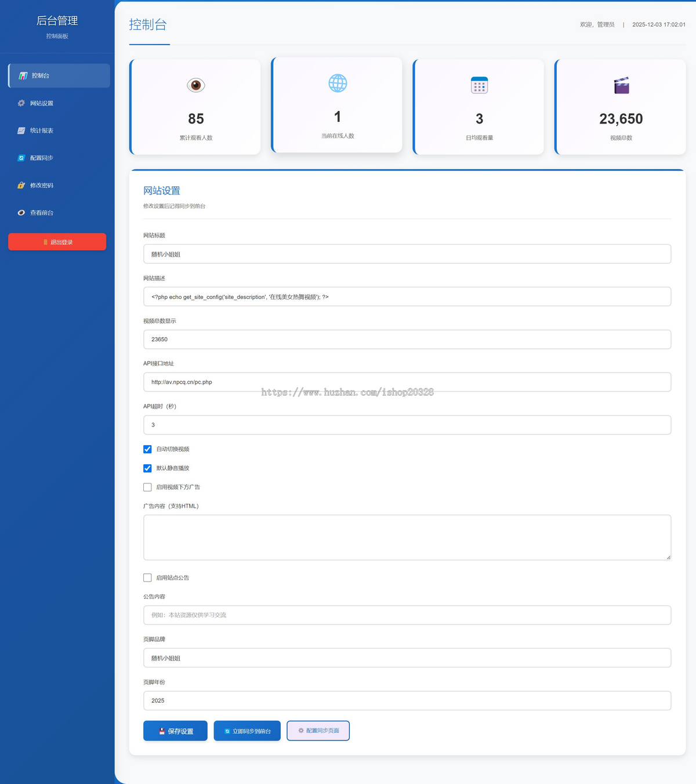Click the 配置同步页面 button
Screen dimensions: 696x784
click(318, 731)
